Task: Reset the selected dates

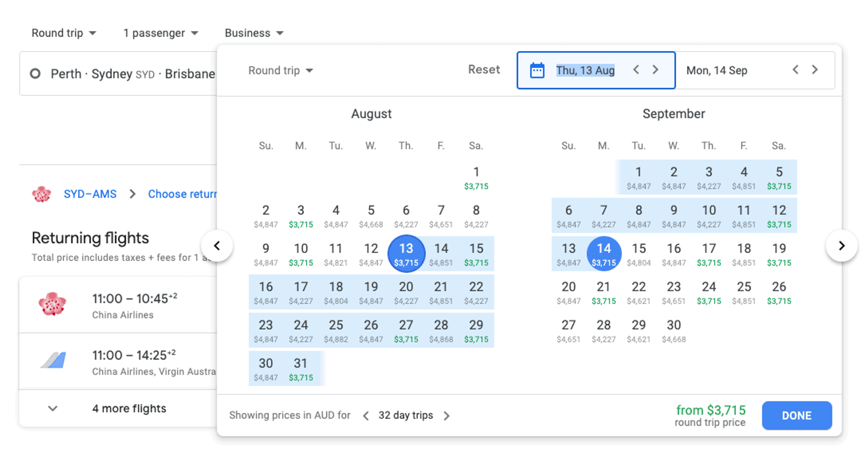Action: point(484,69)
